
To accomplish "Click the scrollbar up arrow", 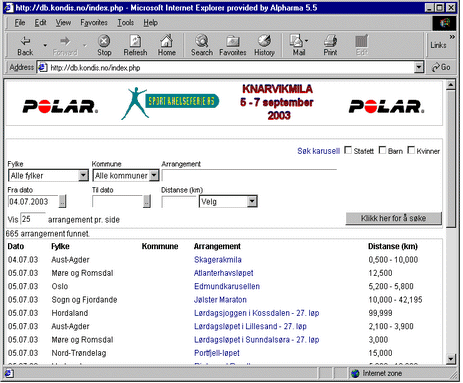I will [x=451, y=85].
